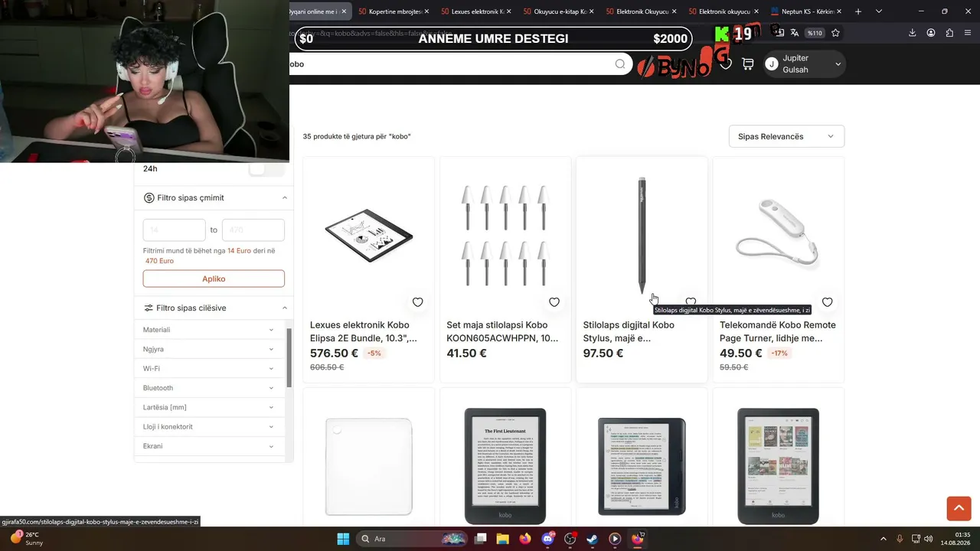Focus the maximum price input field

tap(253, 230)
